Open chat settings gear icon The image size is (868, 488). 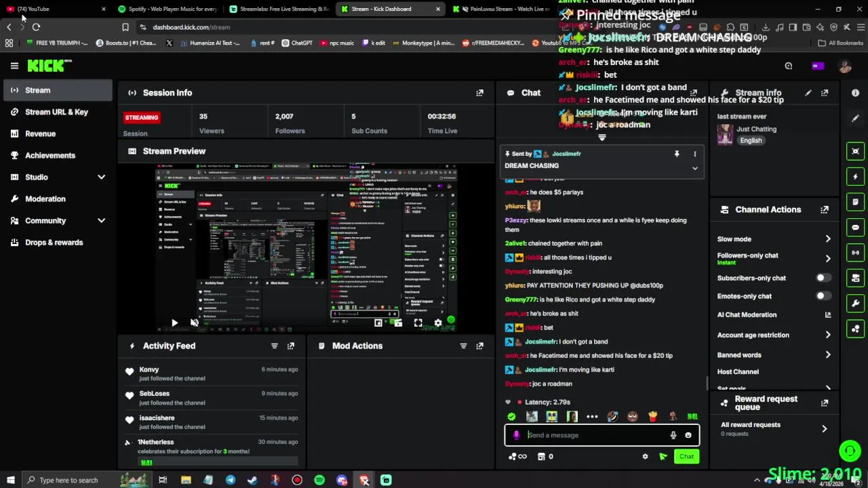645,457
